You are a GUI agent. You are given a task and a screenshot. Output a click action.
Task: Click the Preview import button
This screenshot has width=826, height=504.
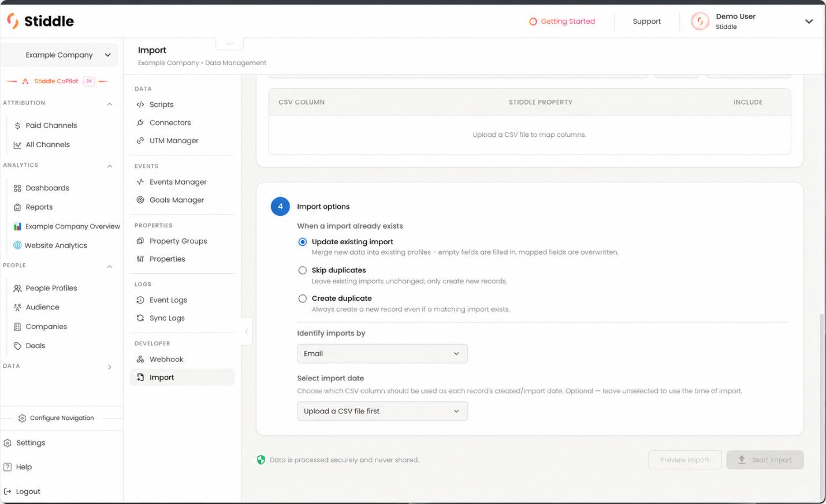pos(684,460)
